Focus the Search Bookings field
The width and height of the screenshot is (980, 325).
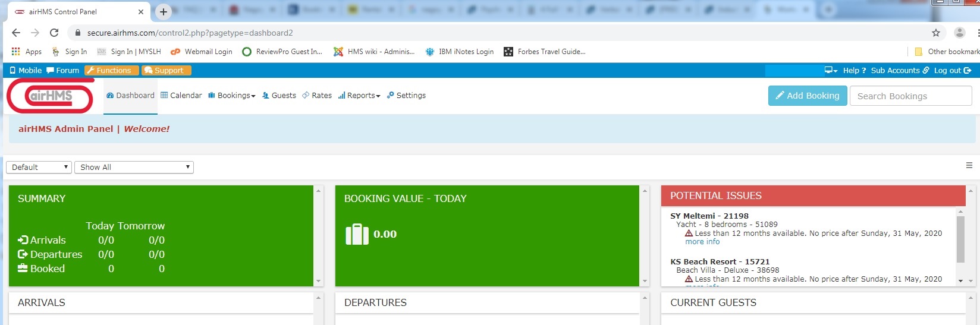(x=911, y=96)
